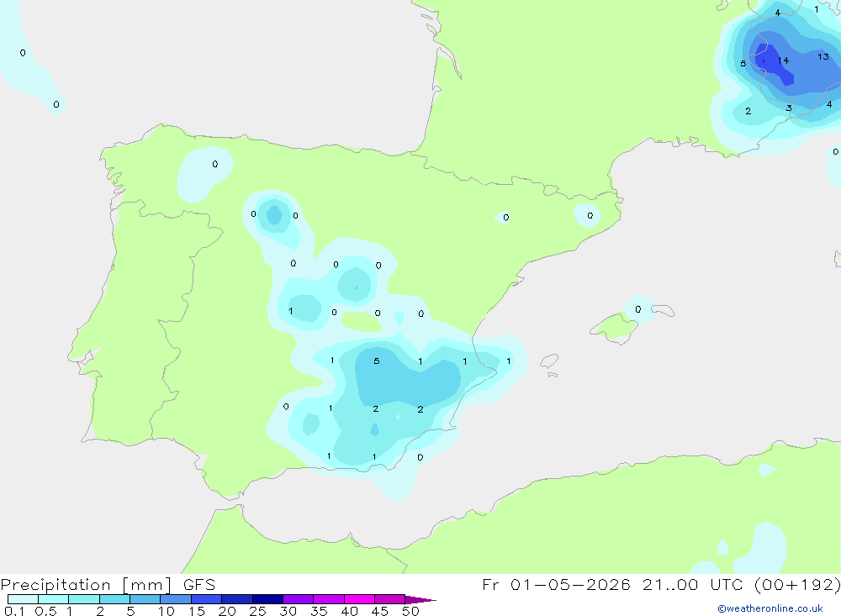
Task: Click the "GFS" model label
Action: pos(199,585)
